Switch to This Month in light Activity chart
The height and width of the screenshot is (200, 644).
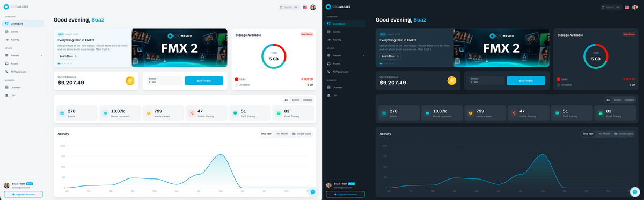click(x=282, y=133)
